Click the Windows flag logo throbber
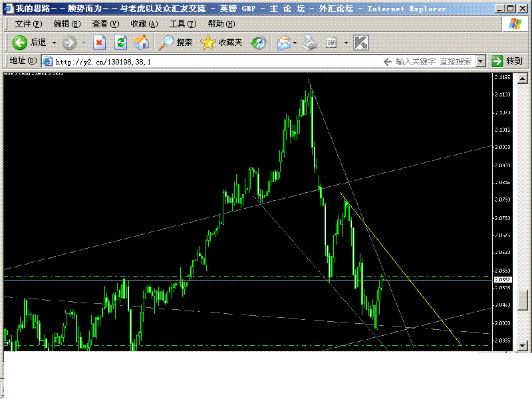Image resolution: width=532 pixels, height=399 pixels. pos(515,24)
